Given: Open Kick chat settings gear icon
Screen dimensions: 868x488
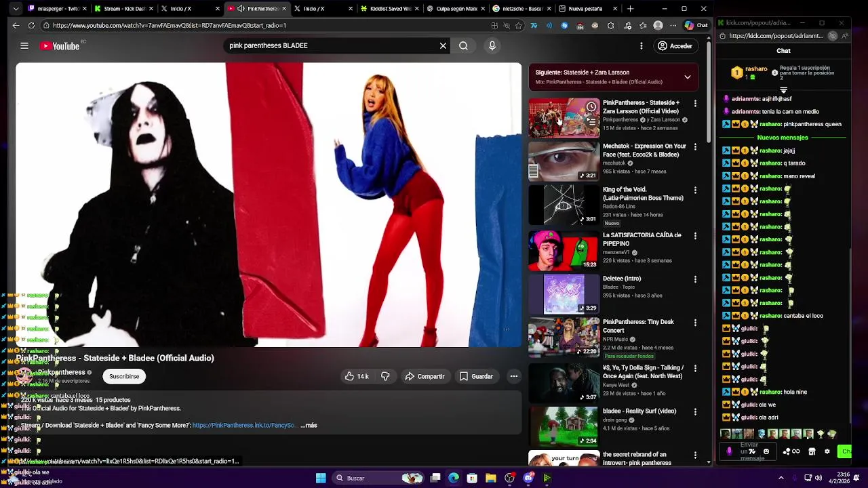Looking at the screenshot, I should click(827, 451).
